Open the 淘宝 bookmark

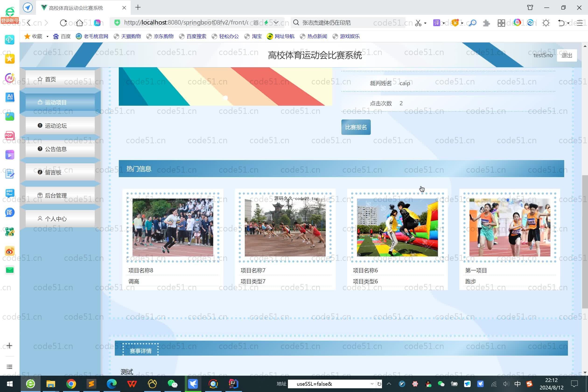coord(253,36)
